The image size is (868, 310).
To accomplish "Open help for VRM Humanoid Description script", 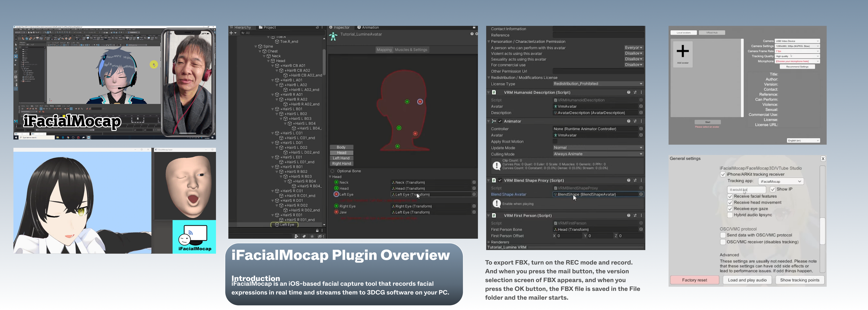I will point(628,92).
